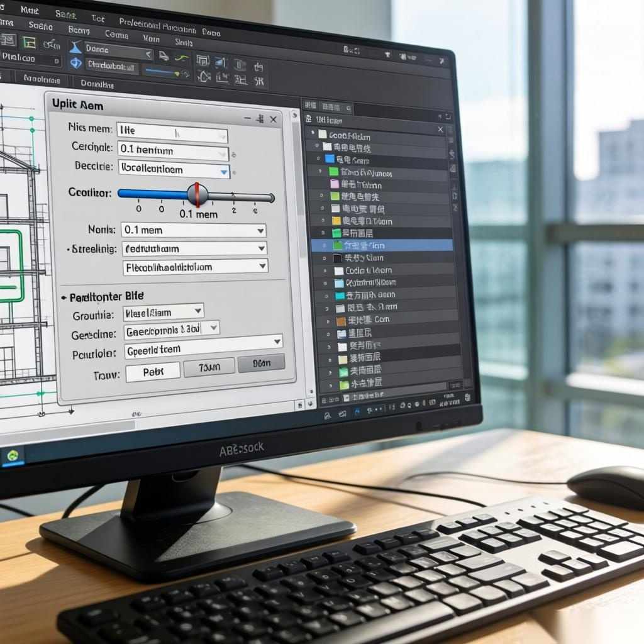
Task: Click the blue cone icon beside the Danae field
Action: (75, 48)
